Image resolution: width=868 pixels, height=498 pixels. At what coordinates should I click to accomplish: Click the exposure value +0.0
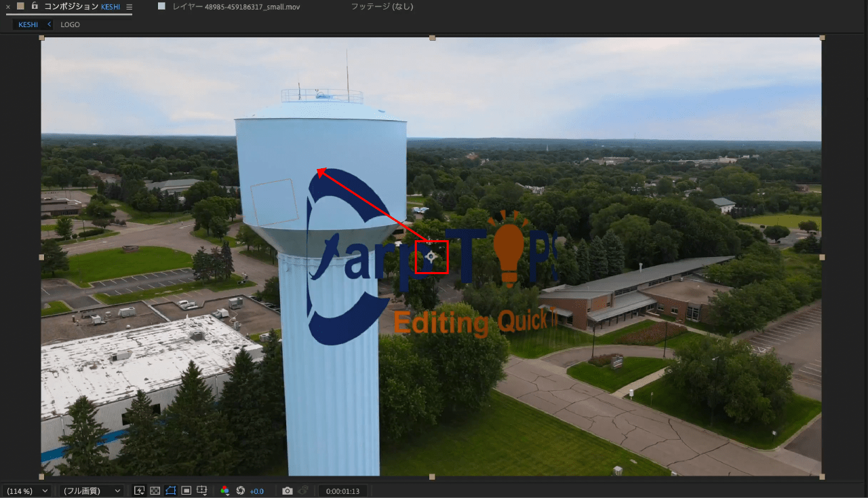pos(256,491)
